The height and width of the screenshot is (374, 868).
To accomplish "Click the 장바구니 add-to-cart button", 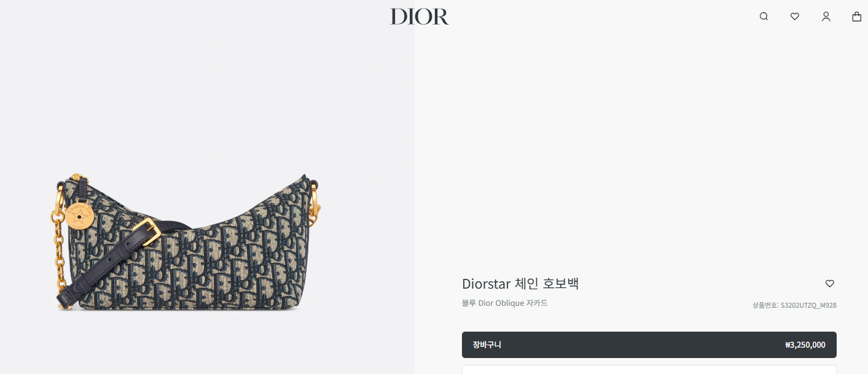I will [x=649, y=345].
